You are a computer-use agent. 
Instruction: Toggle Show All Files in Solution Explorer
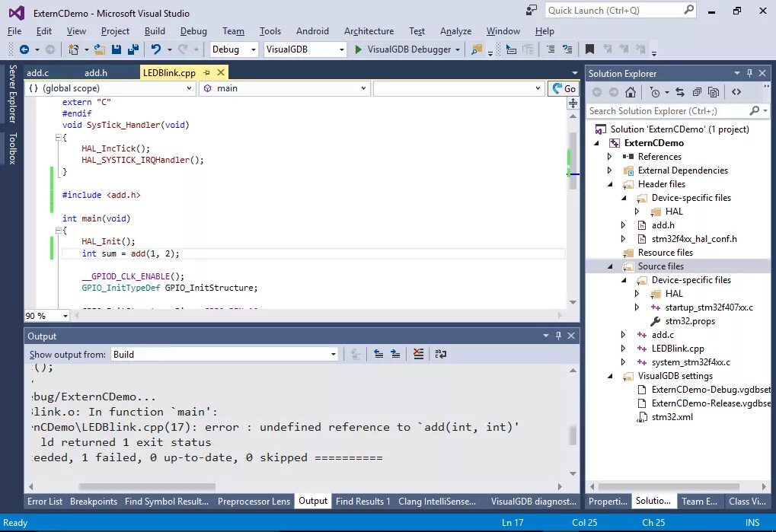click(x=713, y=92)
